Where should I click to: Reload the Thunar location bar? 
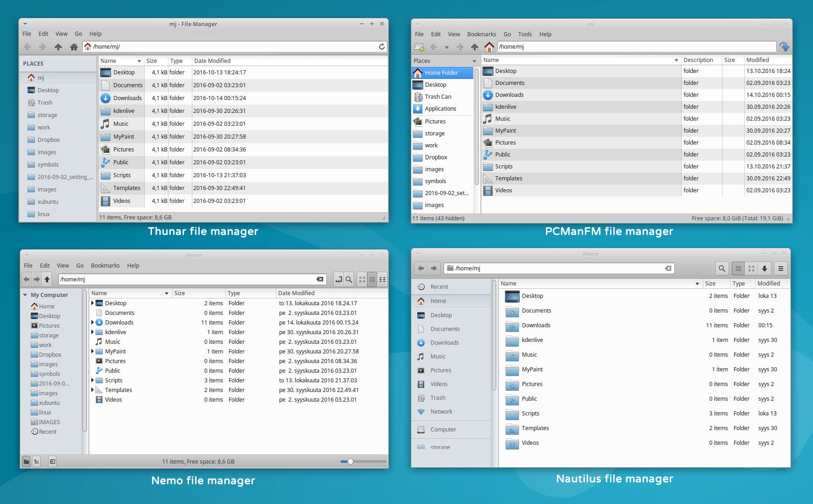point(381,46)
